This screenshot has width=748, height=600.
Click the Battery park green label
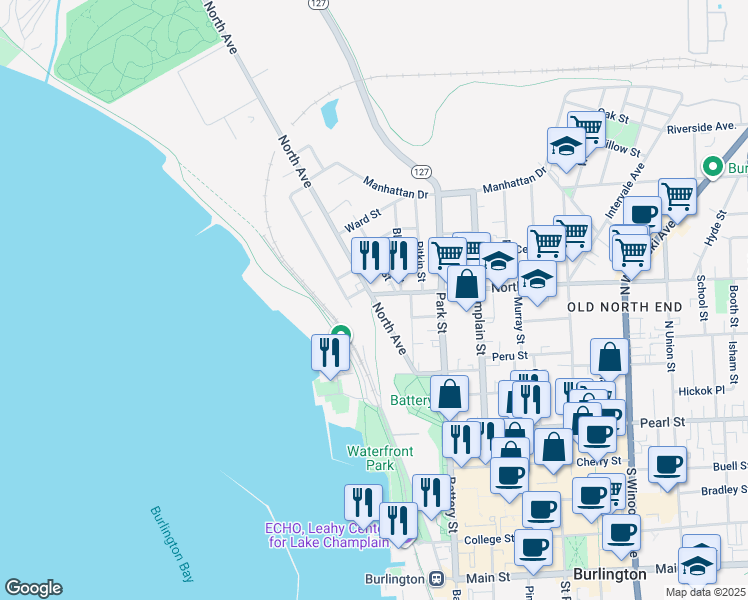(x=410, y=400)
